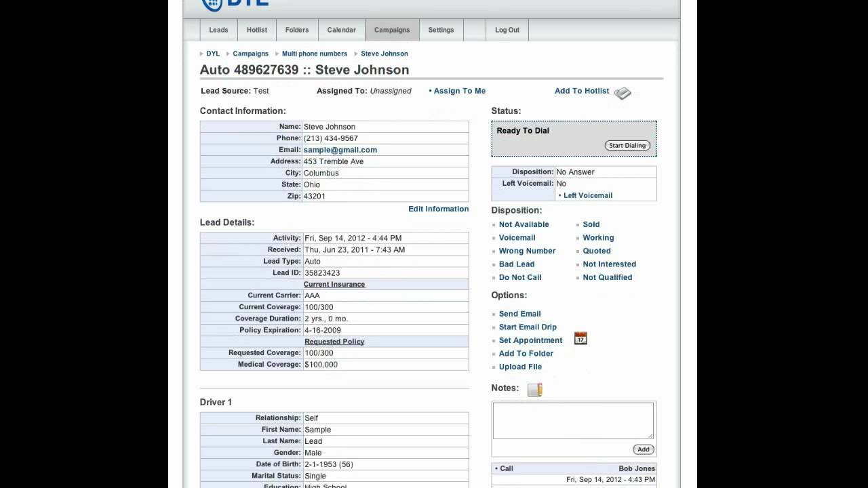Set disposition to Not Available
Image resolution: width=868 pixels, height=488 pixels.
(524, 224)
